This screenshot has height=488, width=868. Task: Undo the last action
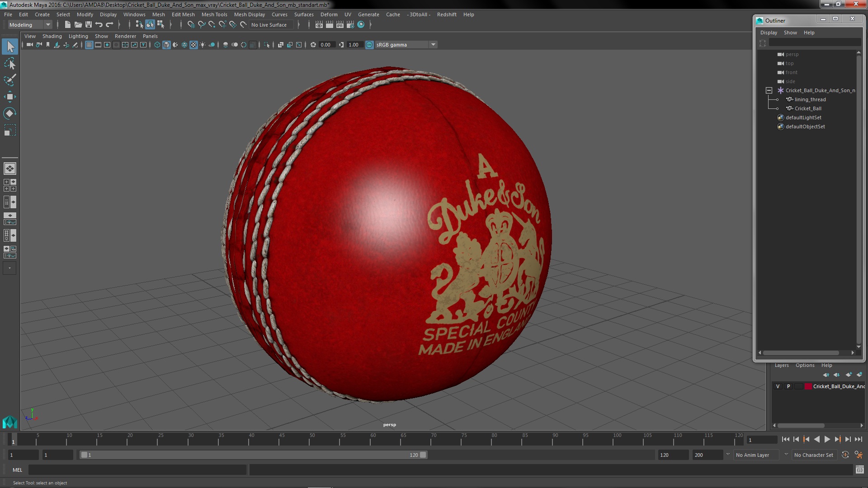pyautogui.click(x=99, y=25)
